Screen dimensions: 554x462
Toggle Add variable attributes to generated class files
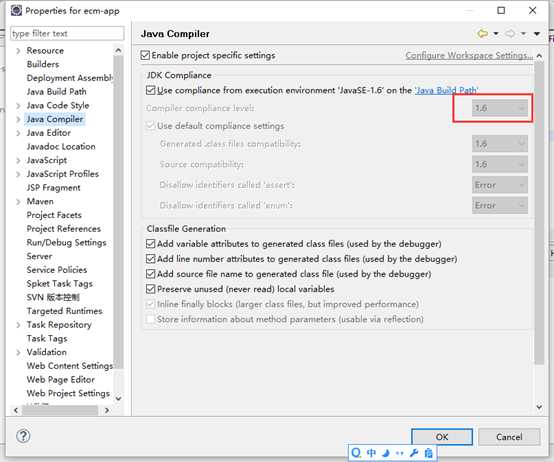point(151,244)
